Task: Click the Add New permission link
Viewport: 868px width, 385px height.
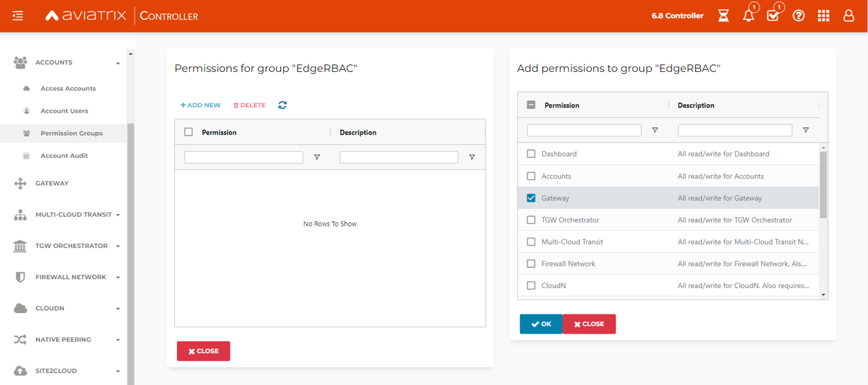Action: 201,105
